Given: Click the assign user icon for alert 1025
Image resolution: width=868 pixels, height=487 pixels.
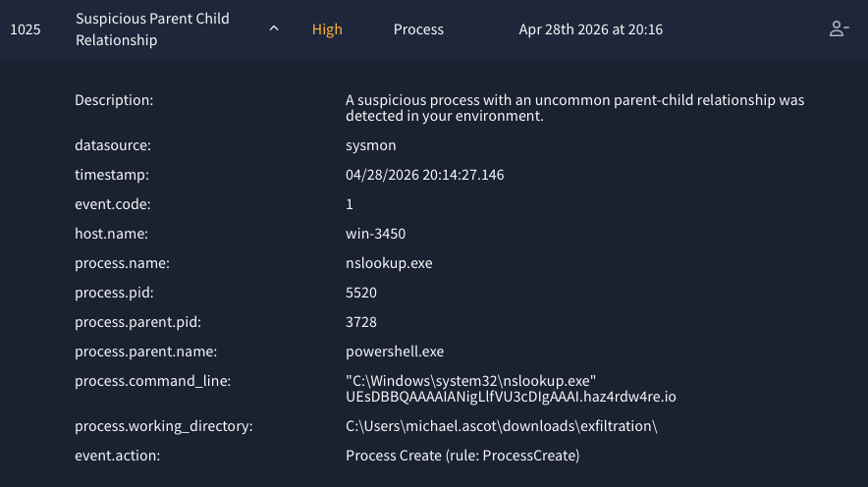Looking at the screenshot, I should pyautogui.click(x=839, y=28).
